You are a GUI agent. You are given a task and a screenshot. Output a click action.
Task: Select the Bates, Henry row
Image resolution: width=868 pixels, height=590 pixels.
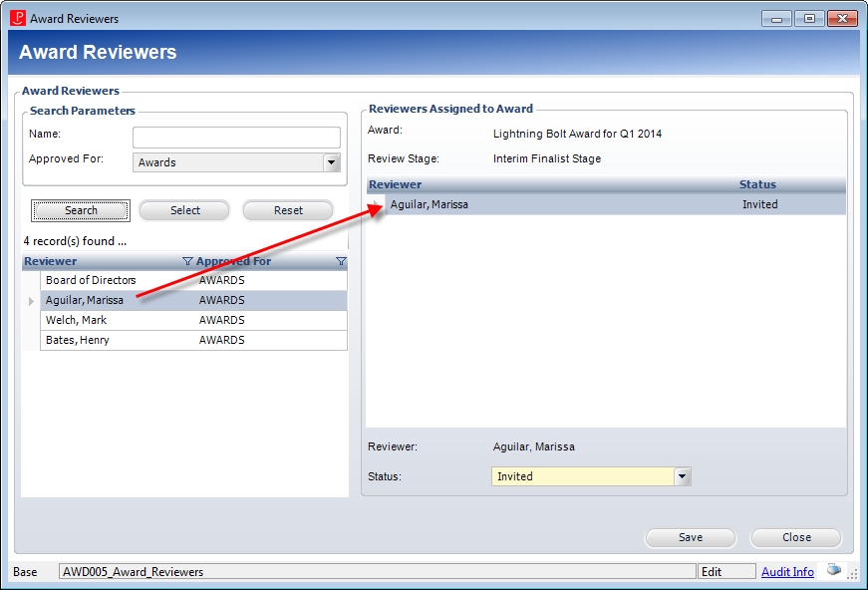193,340
